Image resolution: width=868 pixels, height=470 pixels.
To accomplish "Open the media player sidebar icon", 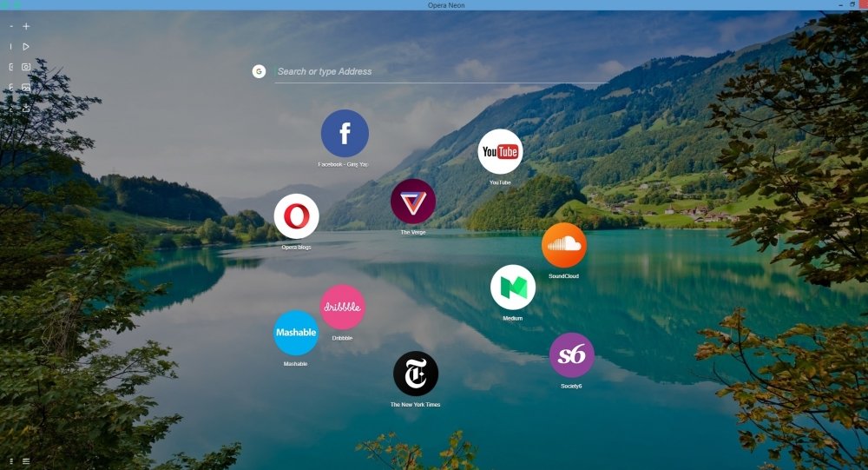I will (x=26, y=46).
